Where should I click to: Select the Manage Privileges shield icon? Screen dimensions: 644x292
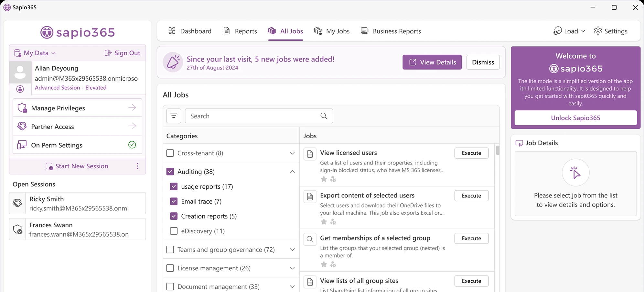click(x=22, y=107)
